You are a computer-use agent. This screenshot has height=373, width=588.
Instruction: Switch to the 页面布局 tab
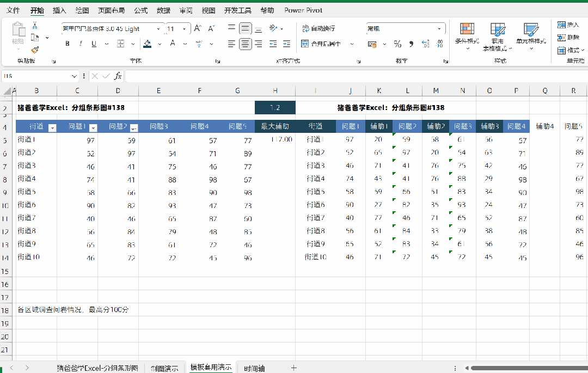pos(112,10)
